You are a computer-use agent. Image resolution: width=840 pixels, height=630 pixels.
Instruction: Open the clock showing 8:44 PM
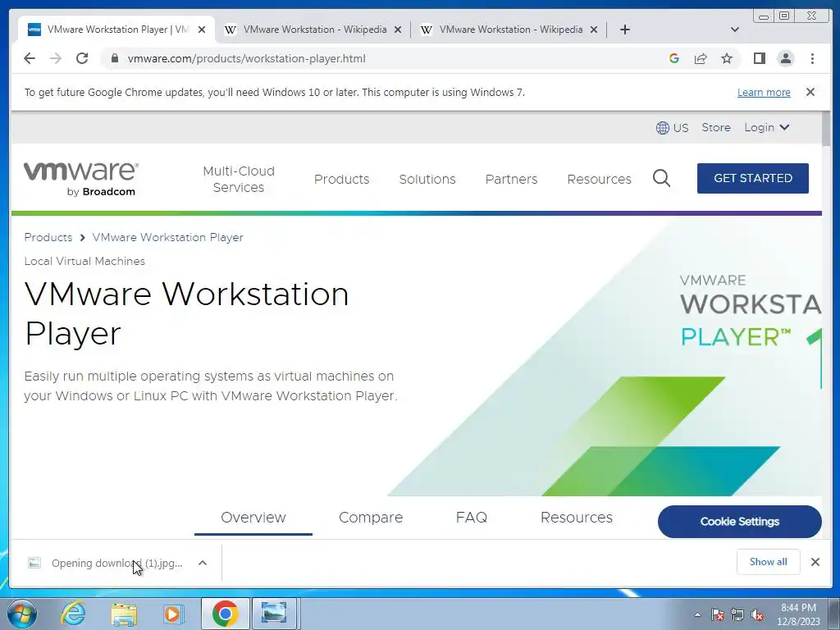point(798,614)
